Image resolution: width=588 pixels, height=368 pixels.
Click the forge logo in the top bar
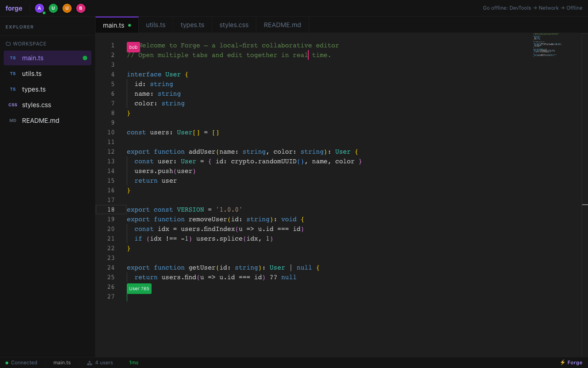[x=14, y=8]
